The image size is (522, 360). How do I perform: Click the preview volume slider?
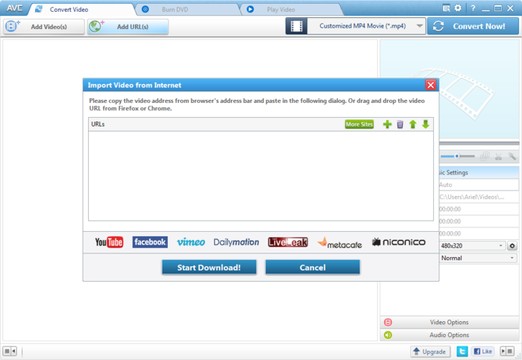(458, 156)
